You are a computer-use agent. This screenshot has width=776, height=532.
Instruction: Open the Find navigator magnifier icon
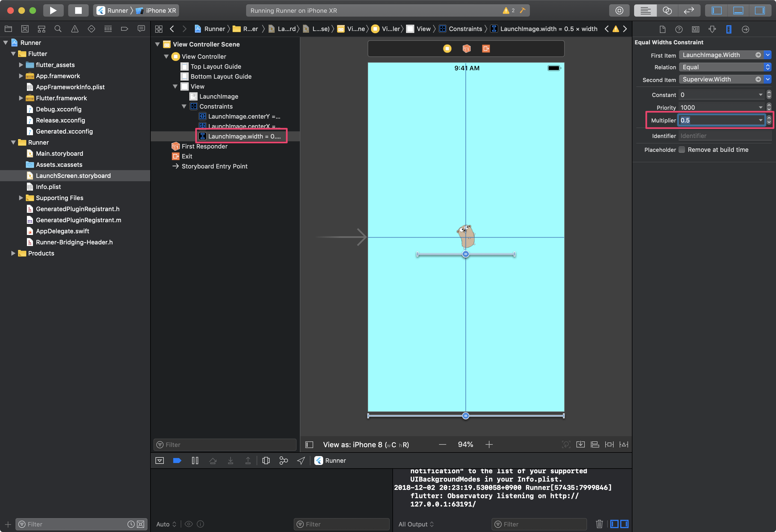58,29
